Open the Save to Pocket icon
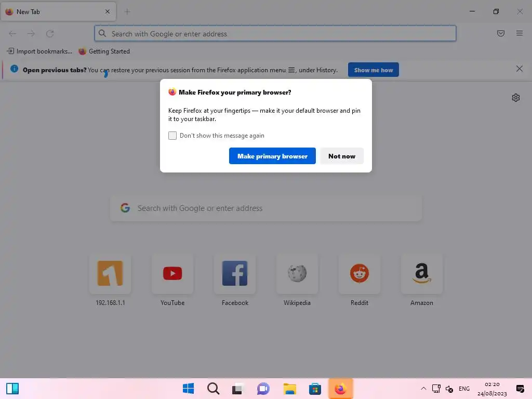Screen dimensions: 532x399 coord(500,33)
